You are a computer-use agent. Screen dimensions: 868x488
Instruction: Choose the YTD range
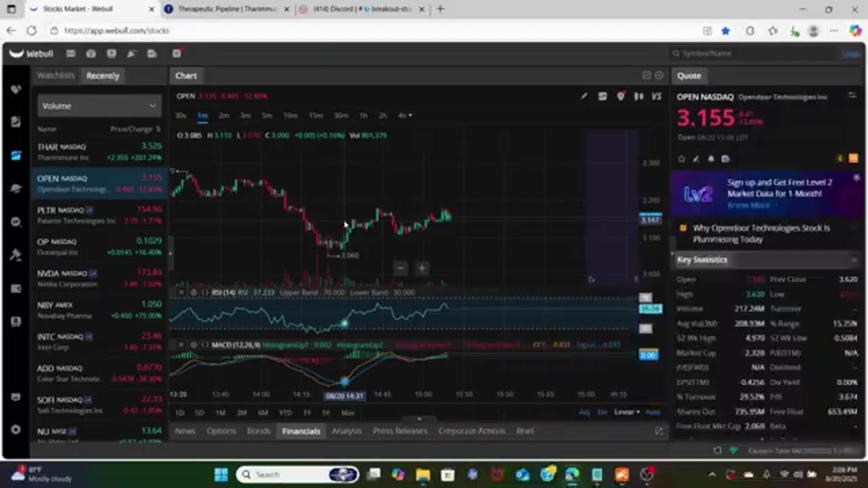coord(285,413)
